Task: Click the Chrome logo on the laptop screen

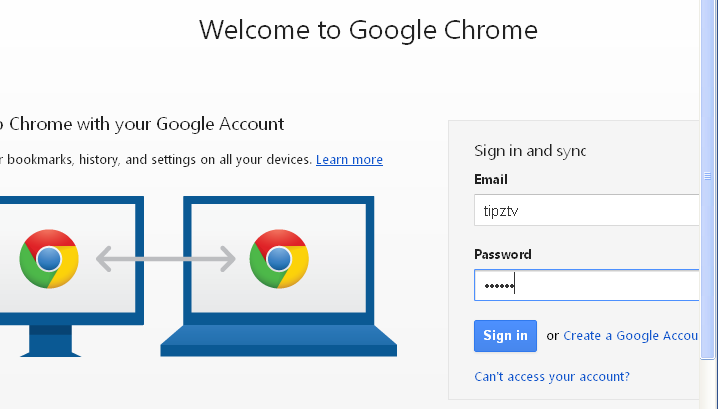Action: coord(279,259)
